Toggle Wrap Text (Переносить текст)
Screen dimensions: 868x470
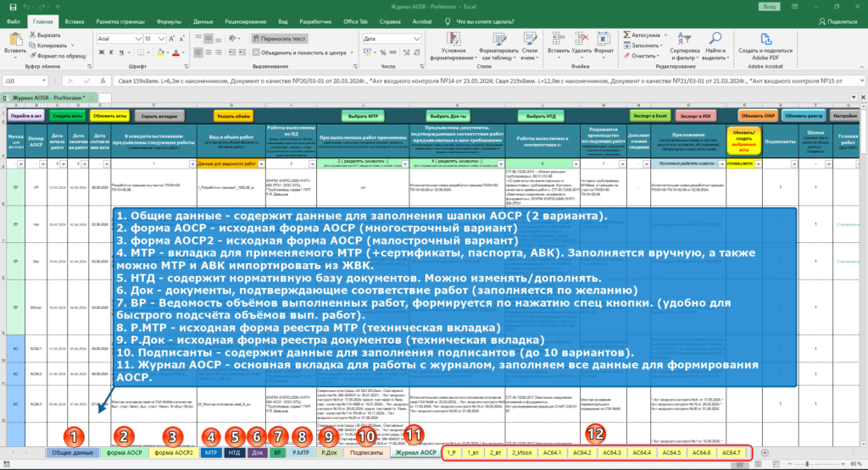(x=280, y=39)
